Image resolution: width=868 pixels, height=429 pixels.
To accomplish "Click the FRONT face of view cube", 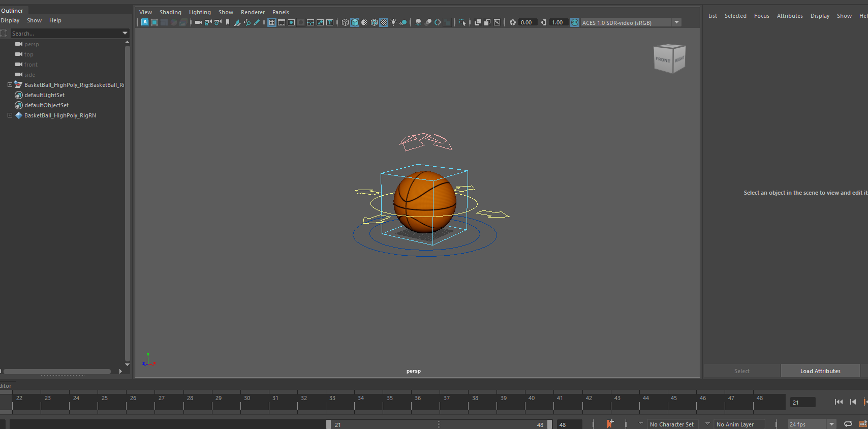I will (x=663, y=60).
